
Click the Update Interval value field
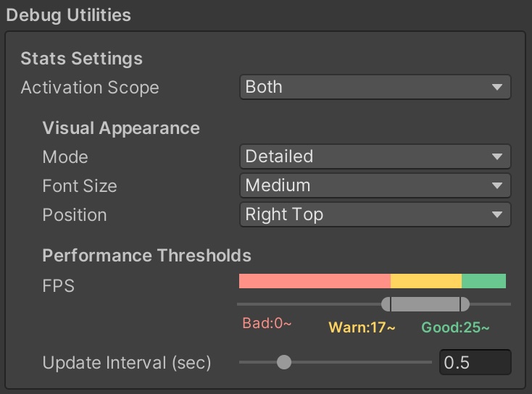click(x=475, y=362)
